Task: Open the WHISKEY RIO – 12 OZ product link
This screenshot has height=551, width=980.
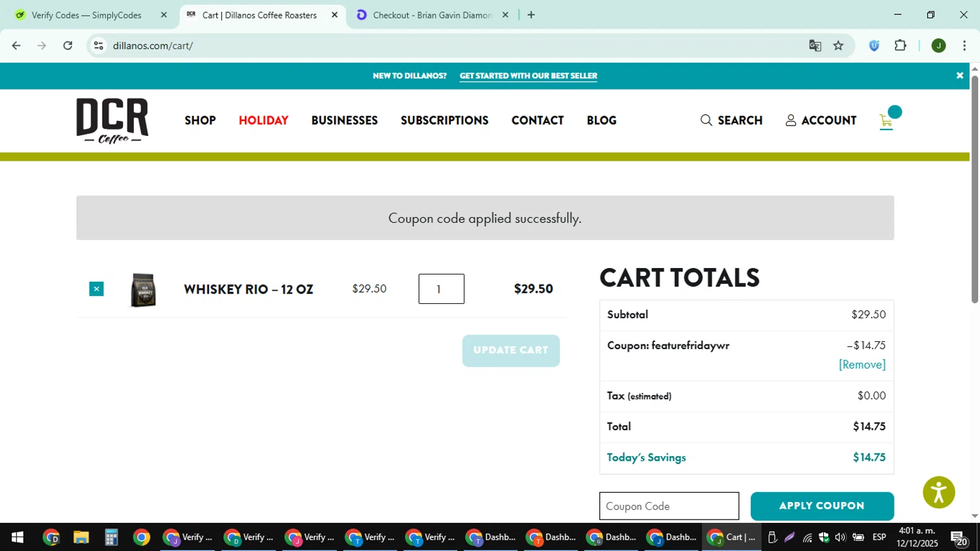Action: tap(248, 289)
